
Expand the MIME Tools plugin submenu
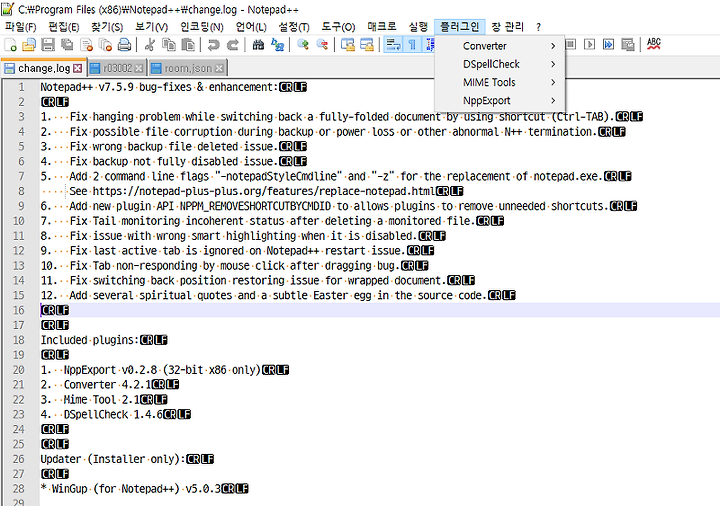tap(500, 83)
